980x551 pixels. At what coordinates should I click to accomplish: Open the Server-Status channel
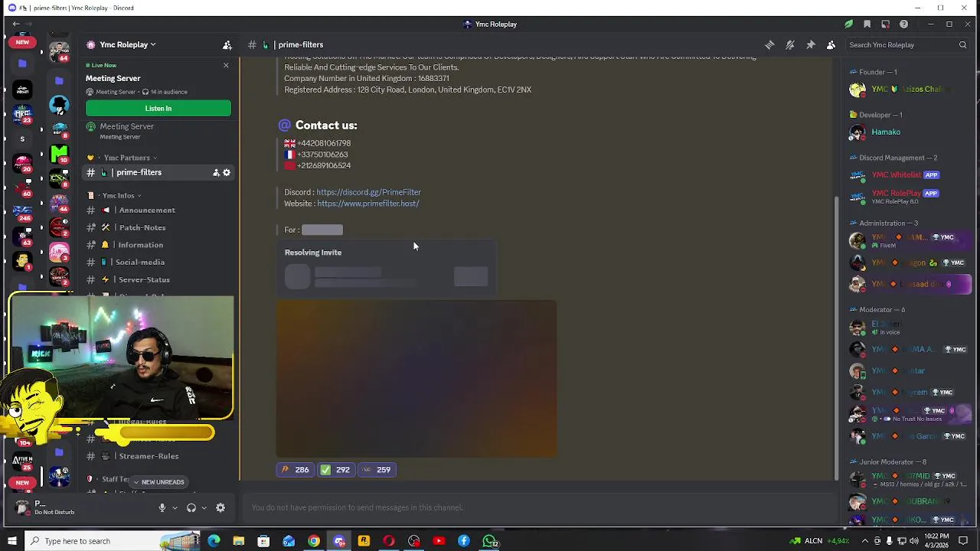pyautogui.click(x=144, y=280)
